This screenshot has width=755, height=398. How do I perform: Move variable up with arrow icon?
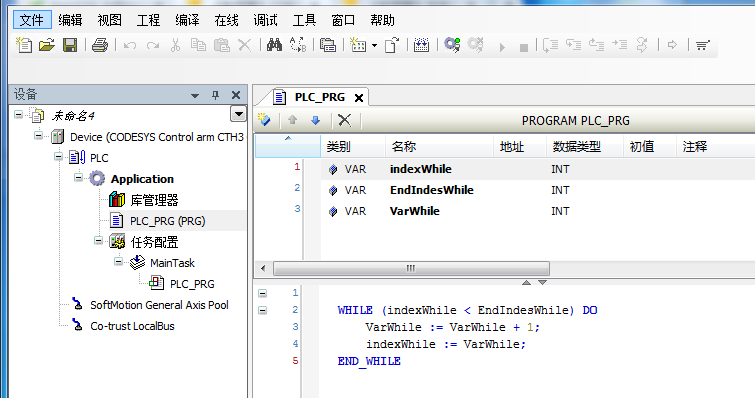292,120
